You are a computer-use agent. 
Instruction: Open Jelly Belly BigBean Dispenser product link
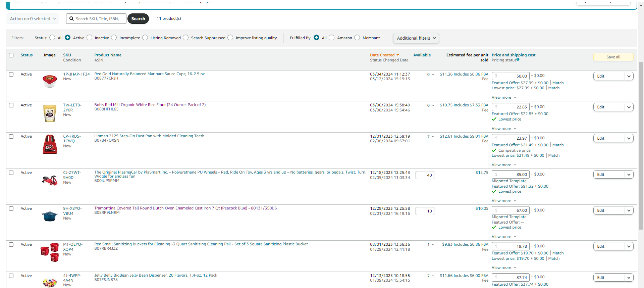click(156, 275)
